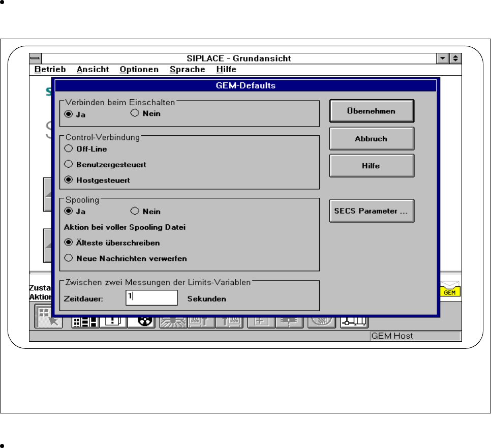The height and width of the screenshot is (448, 491).
Task: Click the Zeitdauer input field
Action: pyautogui.click(x=151, y=297)
